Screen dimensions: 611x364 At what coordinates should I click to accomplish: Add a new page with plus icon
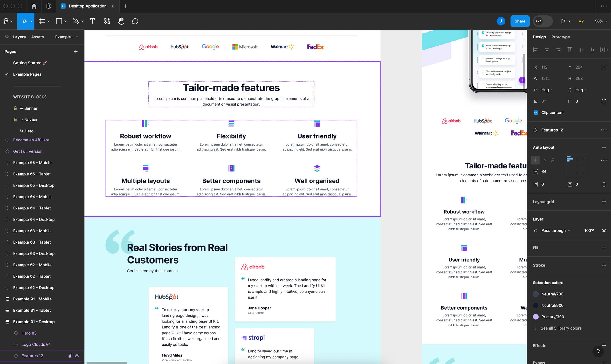76,52
